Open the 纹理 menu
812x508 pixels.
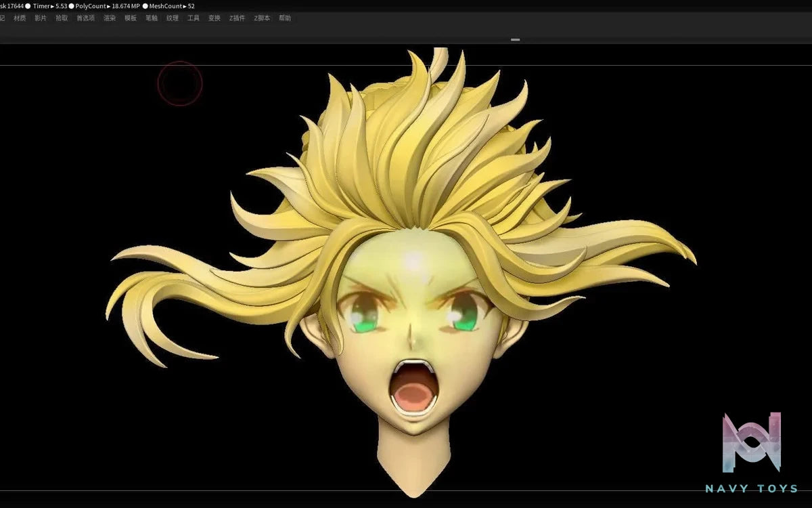[173, 18]
